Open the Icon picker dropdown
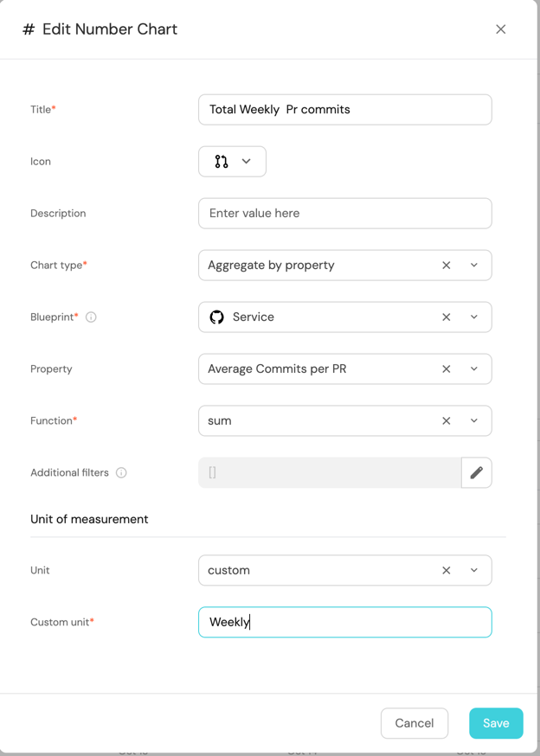This screenshot has width=540, height=756. 232,162
